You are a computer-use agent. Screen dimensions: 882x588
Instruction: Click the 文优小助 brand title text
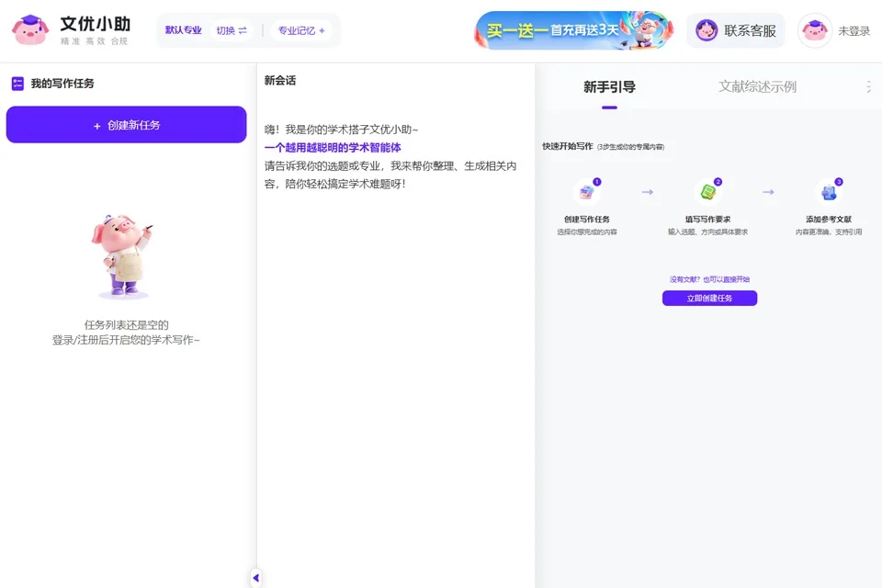(x=95, y=24)
